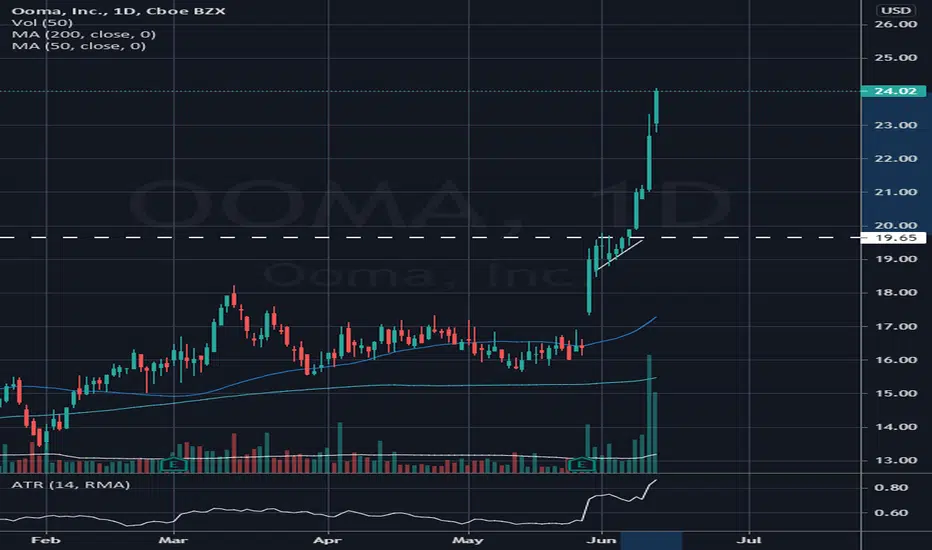The width and height of the screenshot is (932, 550).
Task: Click the 15.00 price scale label
Action: coord(895,393)
